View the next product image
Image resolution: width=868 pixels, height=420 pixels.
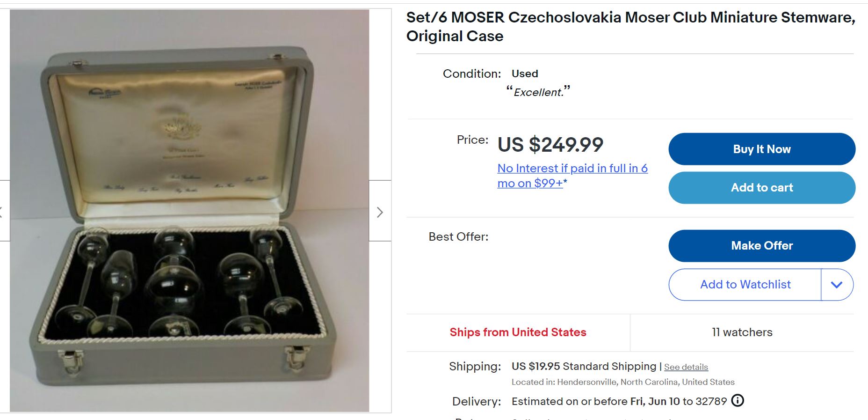[380, 212]
